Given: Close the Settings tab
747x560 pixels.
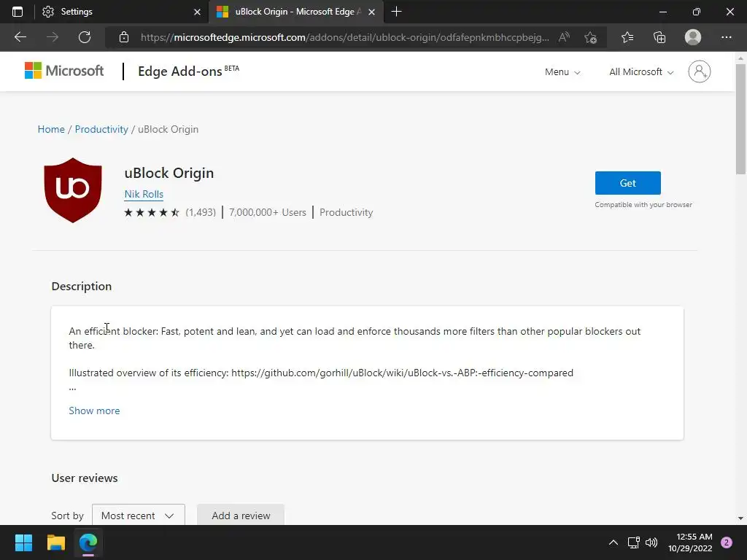Looking at the screenshot, I should pos(197,12).
